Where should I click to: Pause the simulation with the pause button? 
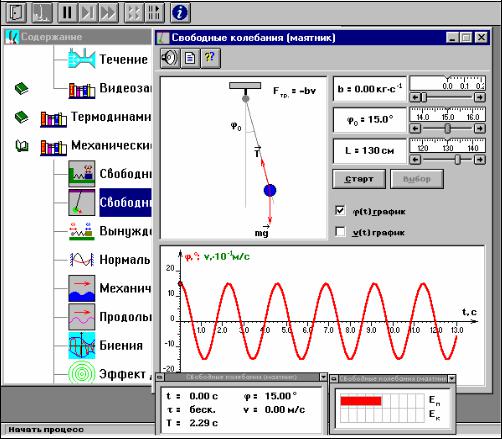(68, 13)
